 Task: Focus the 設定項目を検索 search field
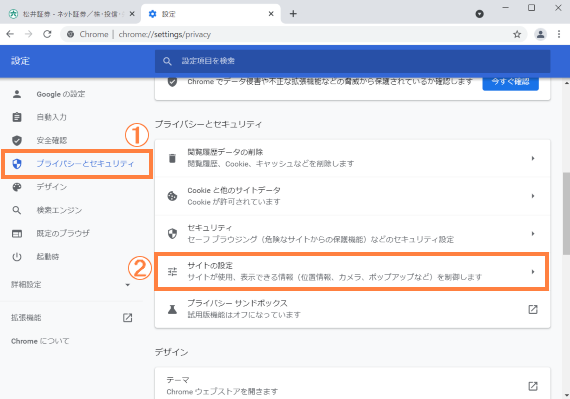point(352,61)
